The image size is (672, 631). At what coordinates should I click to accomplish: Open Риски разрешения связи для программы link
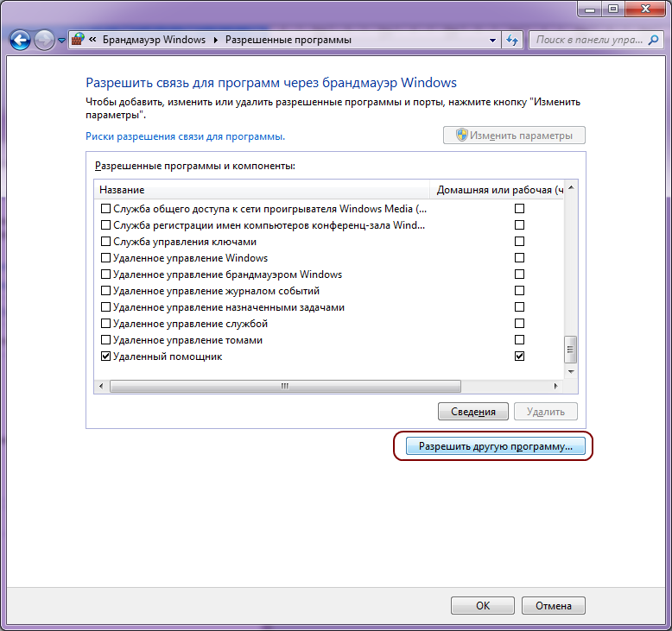coord(185,136)
